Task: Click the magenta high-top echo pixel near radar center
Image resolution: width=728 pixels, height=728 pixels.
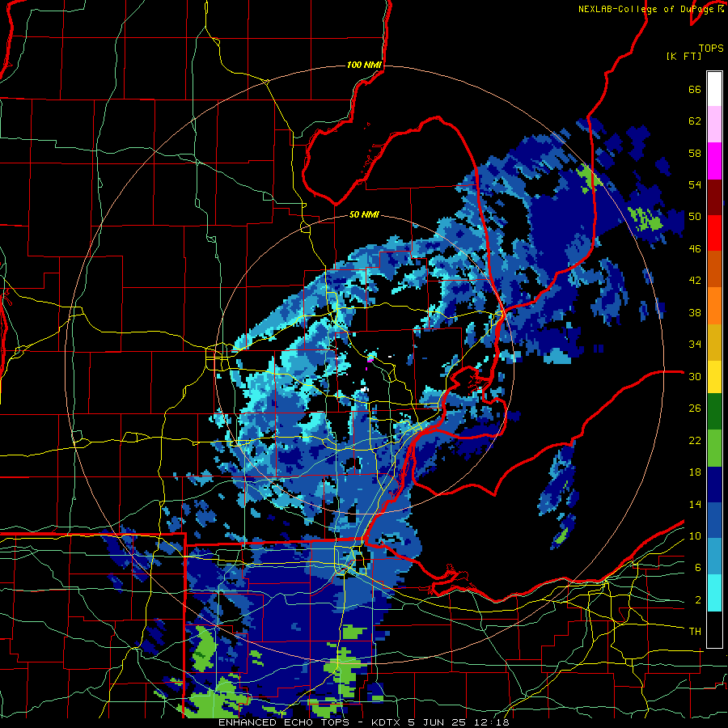Action: [370, 359]
